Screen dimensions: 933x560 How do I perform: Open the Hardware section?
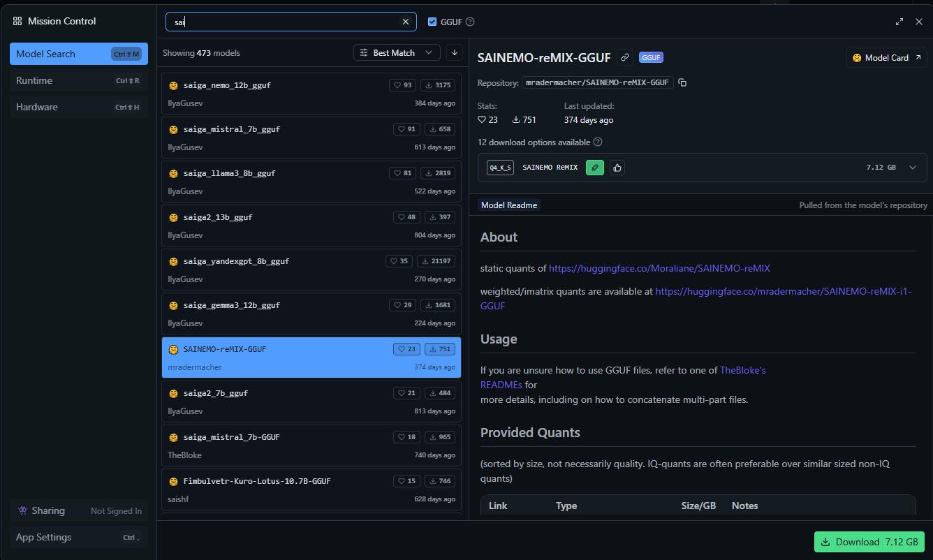(x=78, y=107)
